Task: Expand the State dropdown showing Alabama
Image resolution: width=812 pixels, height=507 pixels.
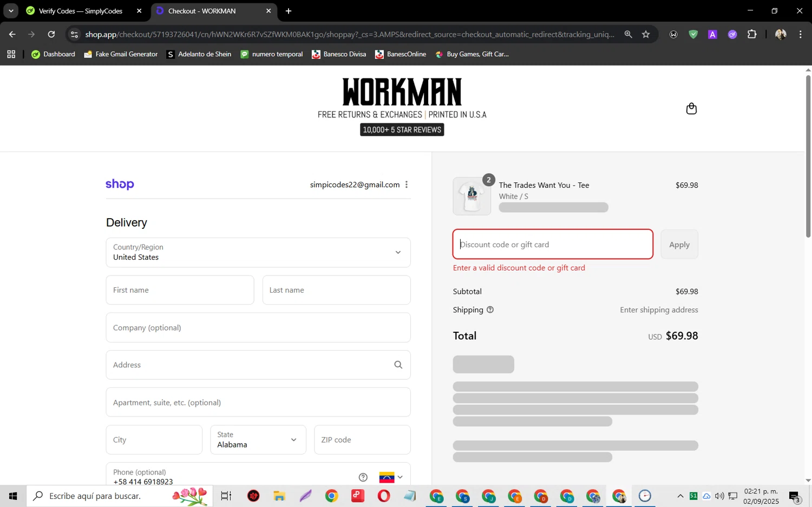Action: click(x=258, y=439)
